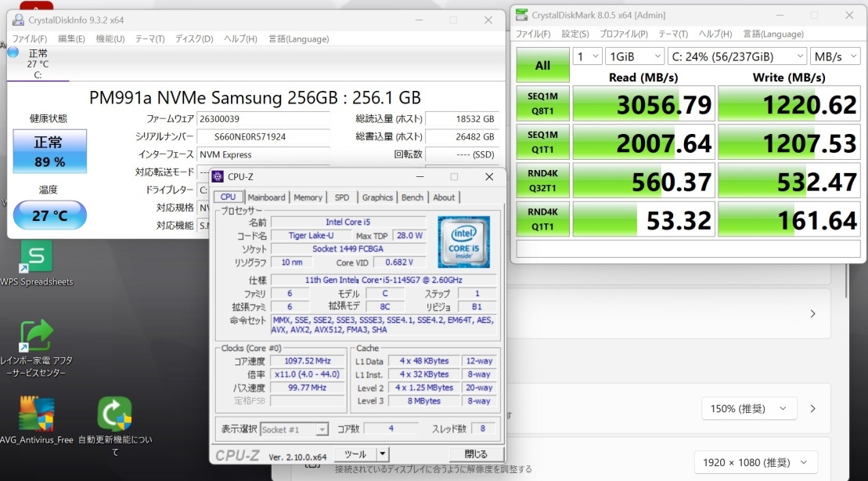The width and height of the screenshot is (868, 481).
Task: Open CrystalDiskInfo ファイル(F) menu
Action: pos(29,39)
